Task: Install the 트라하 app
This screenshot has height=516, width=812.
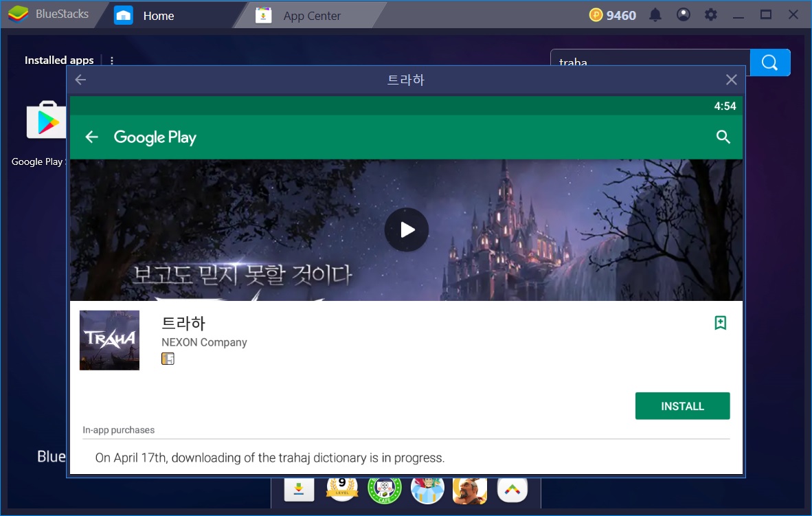Action: point(682,405)
